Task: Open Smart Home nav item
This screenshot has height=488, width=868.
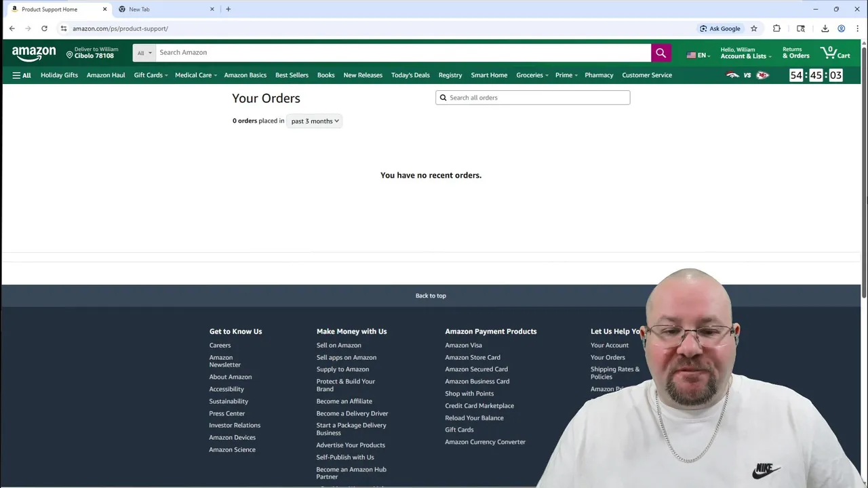Action: (x=489, y=75)
